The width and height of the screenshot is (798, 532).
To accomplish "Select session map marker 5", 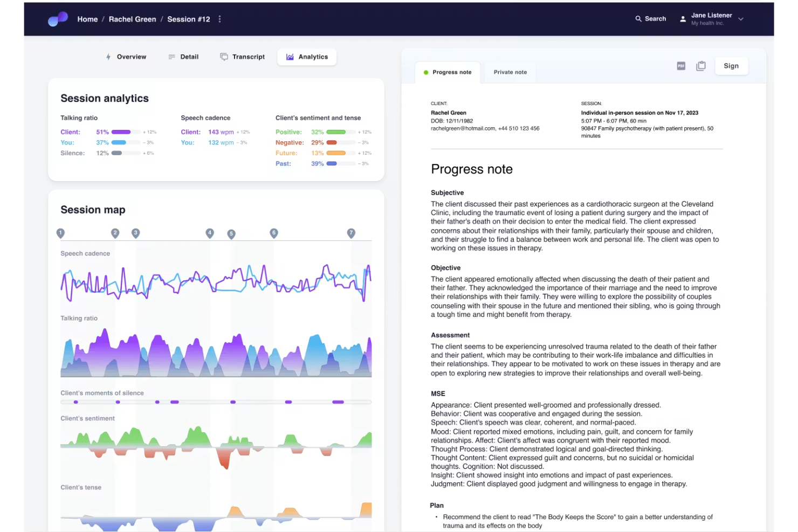I will point(231,234).
